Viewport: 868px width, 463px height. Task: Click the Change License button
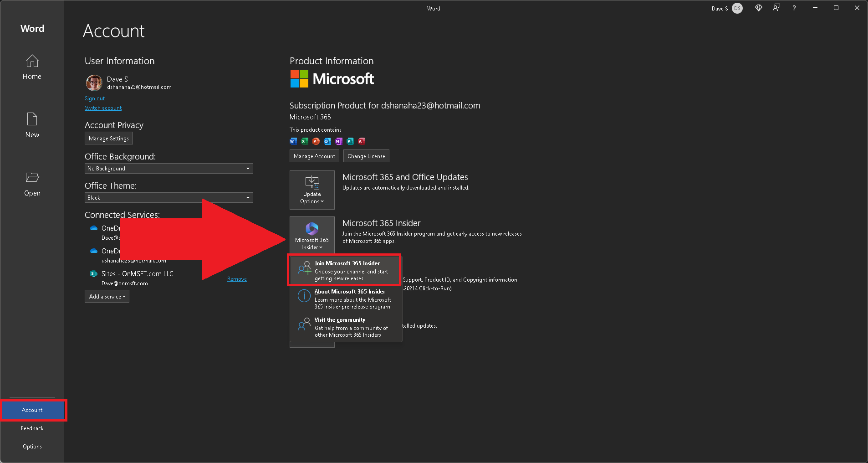366,156
